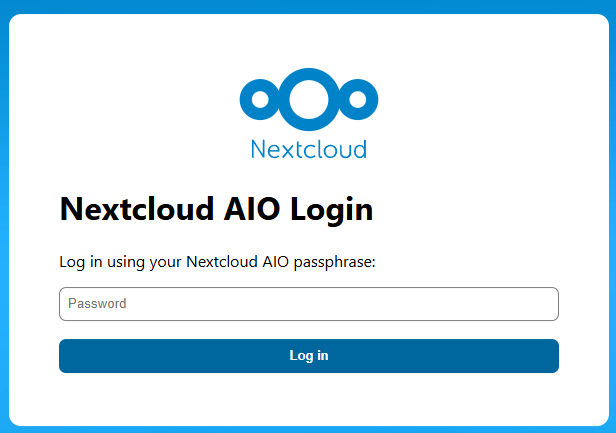Viewport: 616px width, 433px height.
Task: Click the blue page background outside the card
Action: coord(5,200)
